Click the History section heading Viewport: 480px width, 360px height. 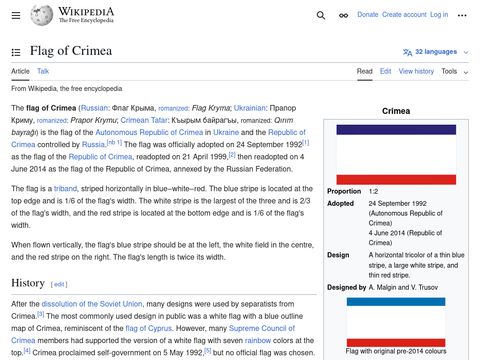28,283
